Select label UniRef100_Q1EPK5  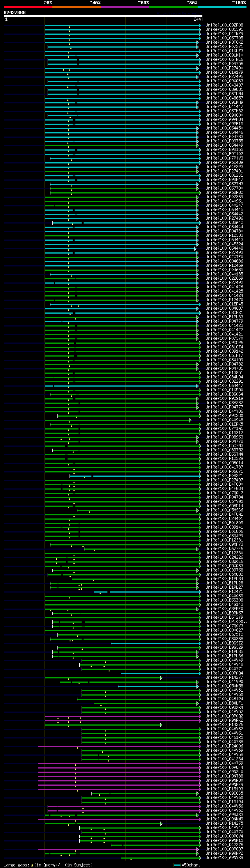224,424
